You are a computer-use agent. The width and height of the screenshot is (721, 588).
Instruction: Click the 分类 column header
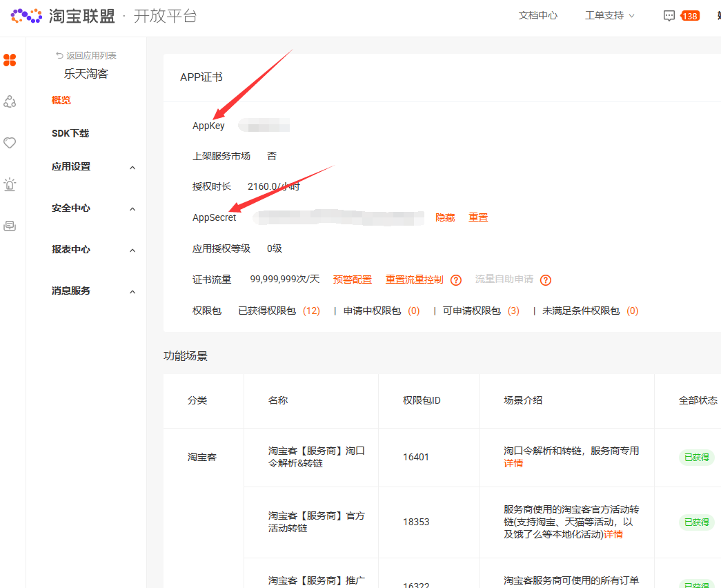pos(197,401)
